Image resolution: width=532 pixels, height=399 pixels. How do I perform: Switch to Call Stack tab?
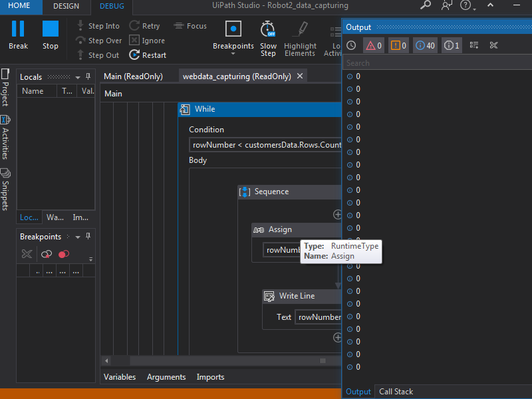tap(396, 392)
